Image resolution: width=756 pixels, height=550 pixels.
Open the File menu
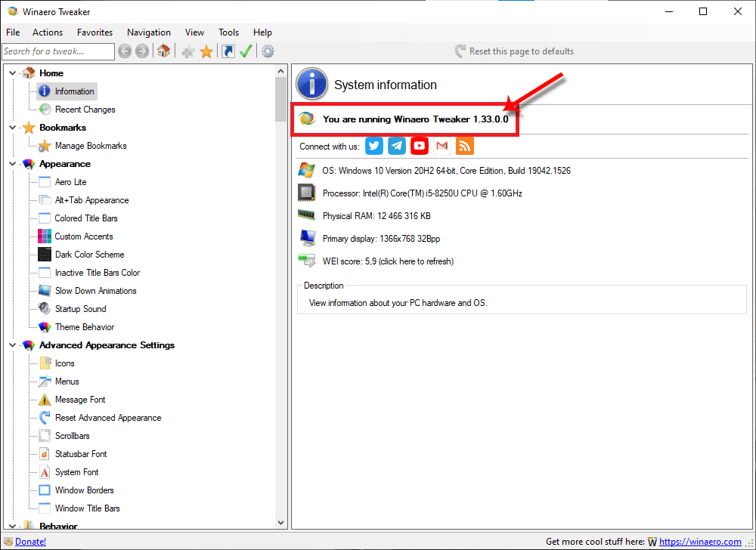coord(13,32)
